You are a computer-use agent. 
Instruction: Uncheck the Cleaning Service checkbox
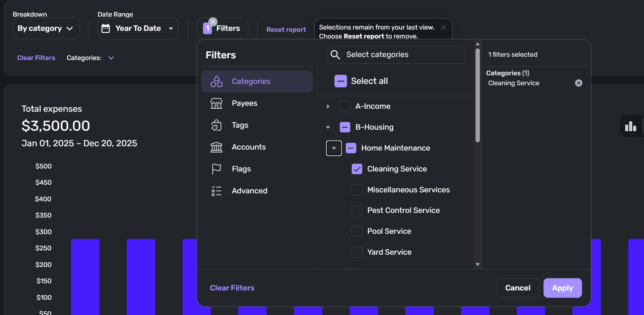point(357,169)
